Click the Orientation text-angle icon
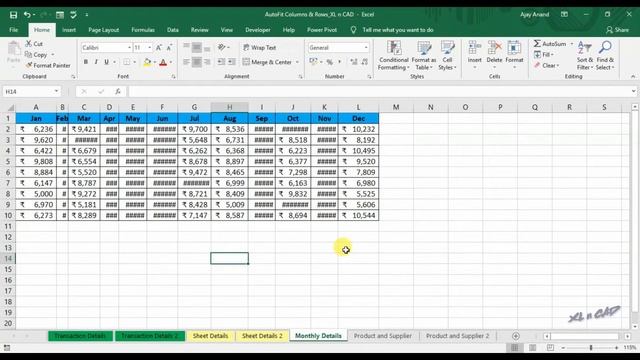Viewport: 640px width, 360px height. (x=222, y=48)
